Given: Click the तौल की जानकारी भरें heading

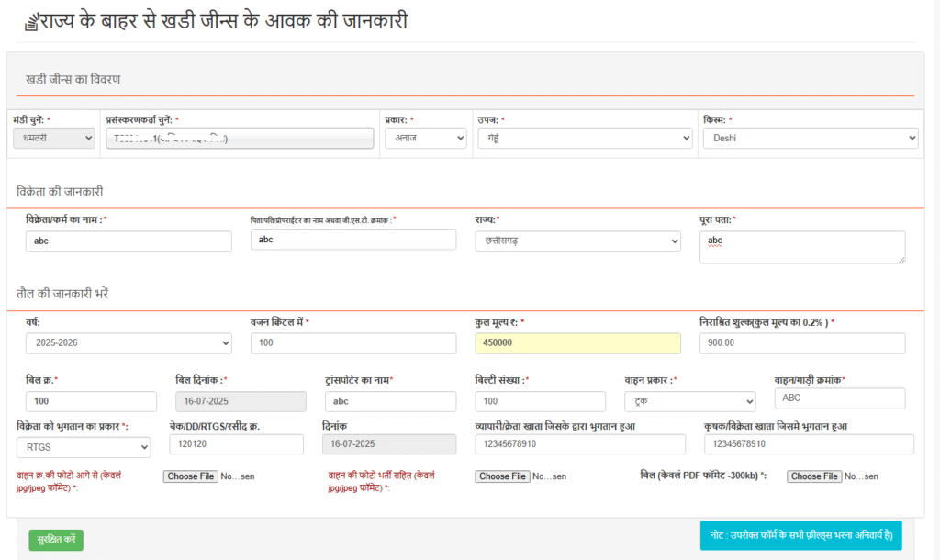Looking at the screenshot, I should (62, 294).
